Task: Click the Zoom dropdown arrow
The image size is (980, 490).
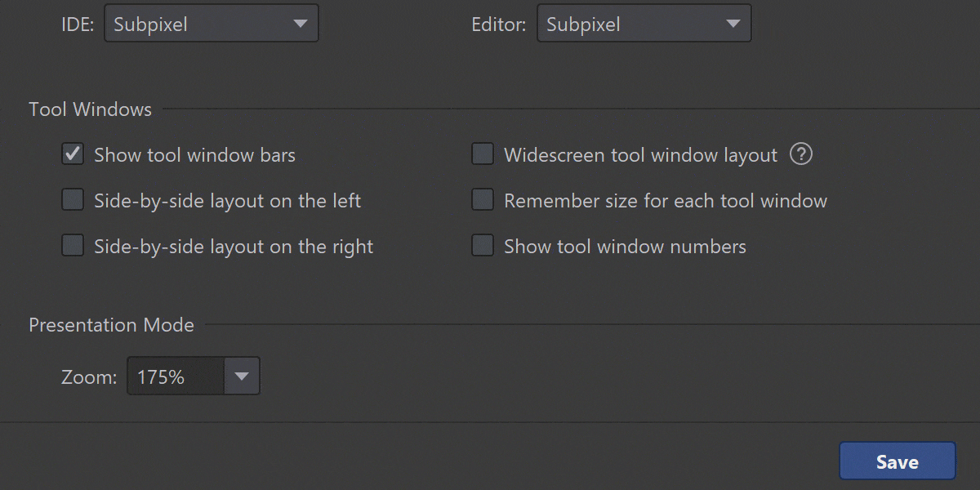Action: click(x=242, y=376)
